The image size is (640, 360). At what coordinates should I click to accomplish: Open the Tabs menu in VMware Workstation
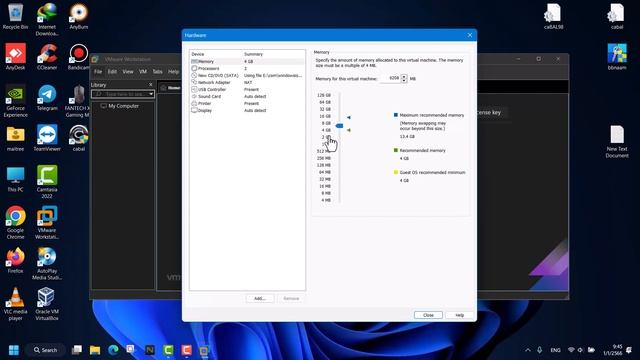tap(158, 71)
